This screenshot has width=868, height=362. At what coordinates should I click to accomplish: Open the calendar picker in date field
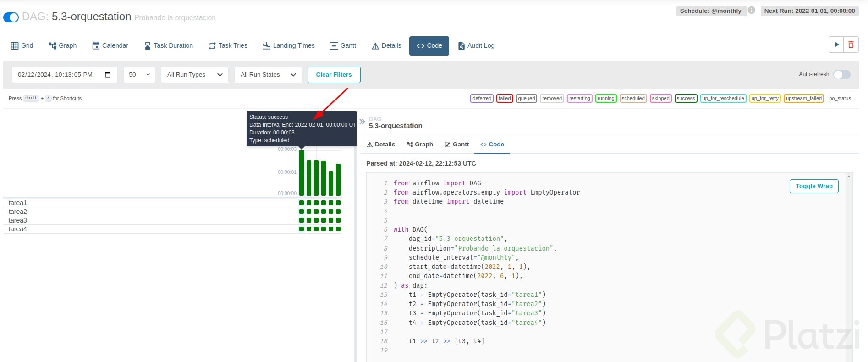coord(108,75)
